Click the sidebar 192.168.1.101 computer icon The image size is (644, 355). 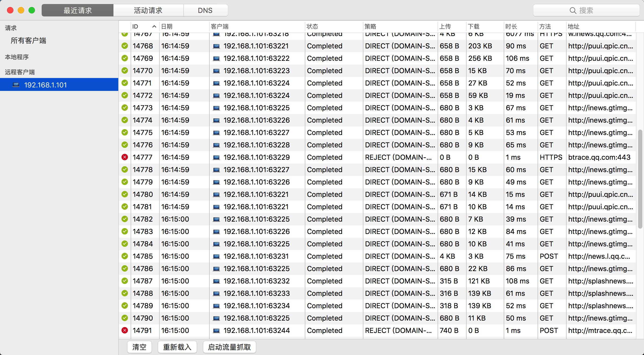[x=16, y=85]
